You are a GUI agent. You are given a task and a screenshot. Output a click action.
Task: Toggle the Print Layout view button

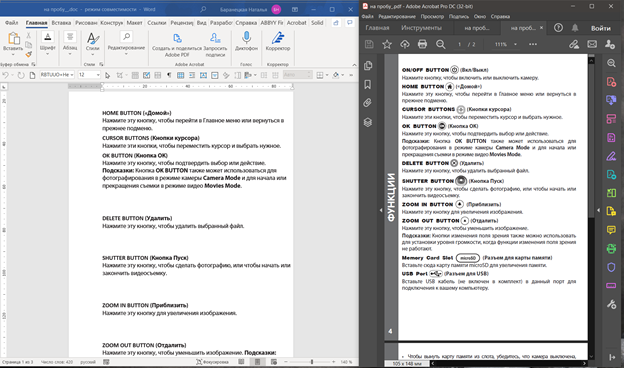[x=257, y=362]
